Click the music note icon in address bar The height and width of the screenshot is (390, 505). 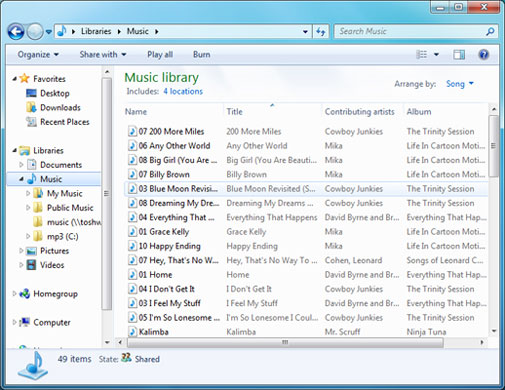point(62,31)
